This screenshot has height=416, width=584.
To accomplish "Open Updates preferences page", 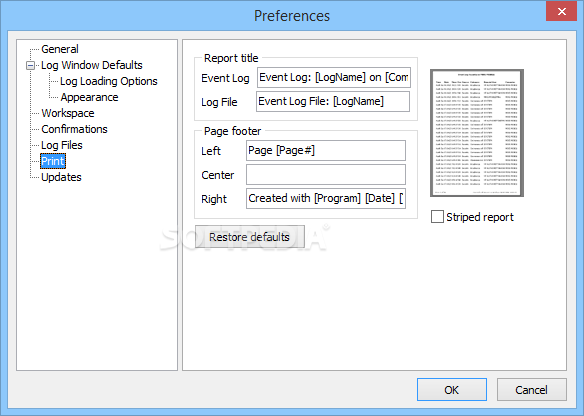I will point(61,177).
